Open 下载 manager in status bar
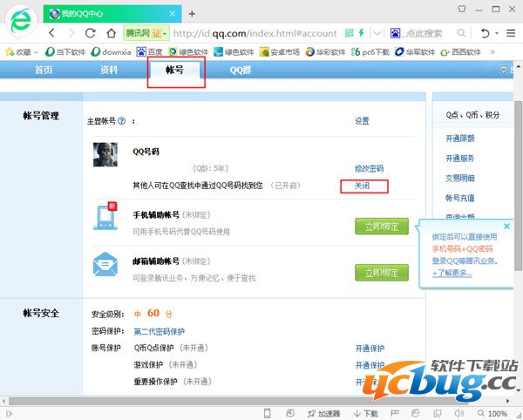The height and width of the screenshot is (420, 523). (x=366, y=414)
